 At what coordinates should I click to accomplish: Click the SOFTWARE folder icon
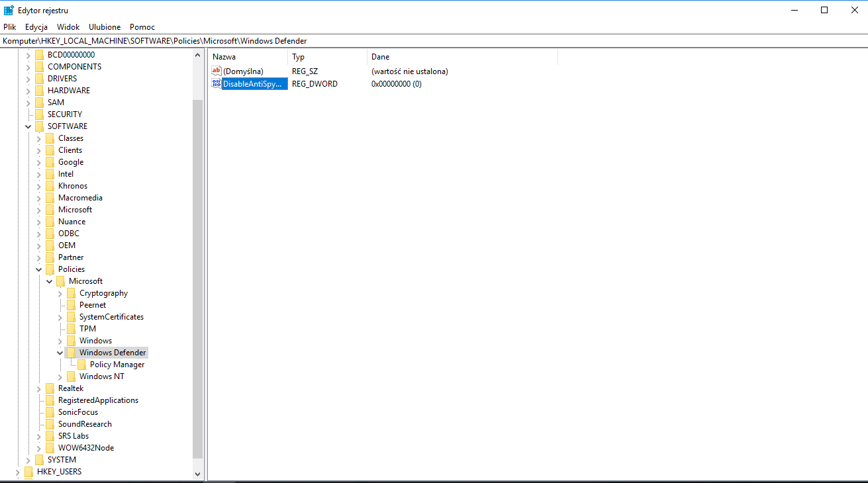39,126
